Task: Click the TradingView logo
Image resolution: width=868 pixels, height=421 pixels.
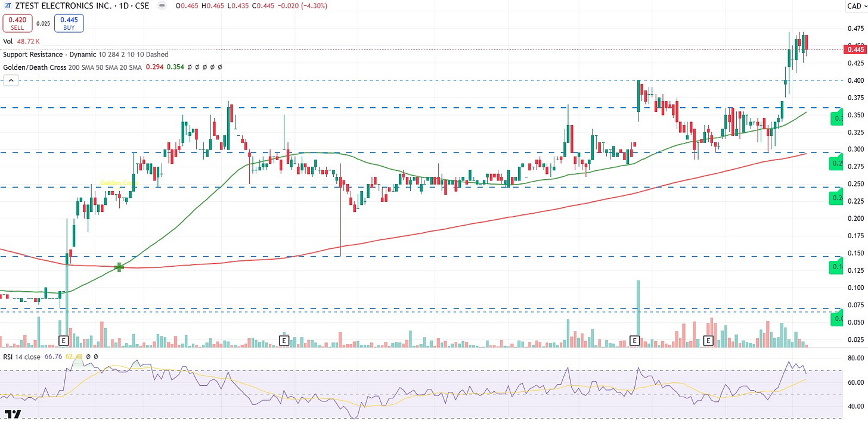Action: [x=13, y=414]
